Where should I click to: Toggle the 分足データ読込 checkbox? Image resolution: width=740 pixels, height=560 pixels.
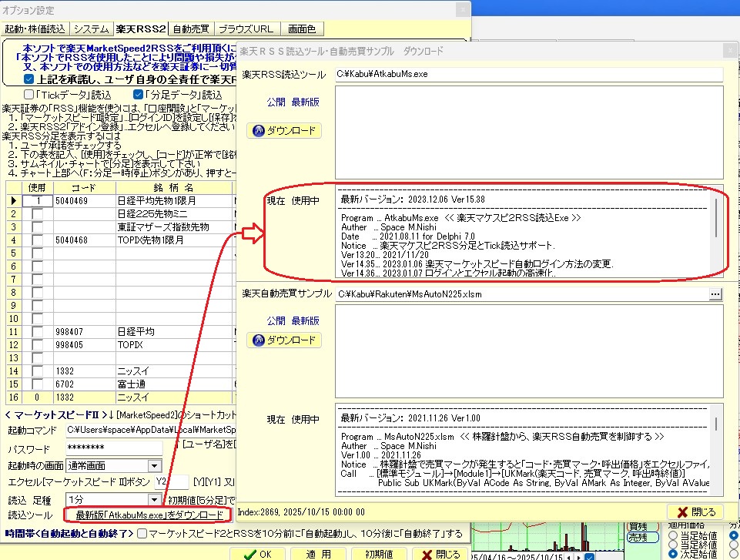point(139,95)
